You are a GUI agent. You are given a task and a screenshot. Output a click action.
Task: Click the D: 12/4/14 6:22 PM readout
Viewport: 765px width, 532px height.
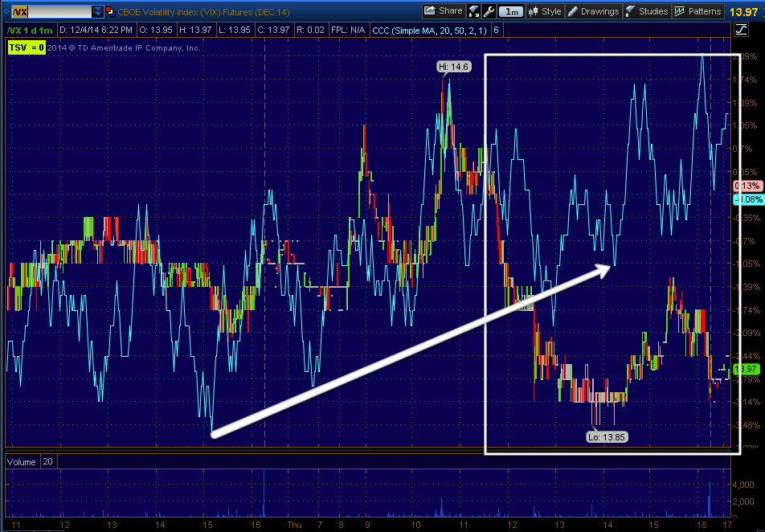pyautogui.click(x=96, y=31)
